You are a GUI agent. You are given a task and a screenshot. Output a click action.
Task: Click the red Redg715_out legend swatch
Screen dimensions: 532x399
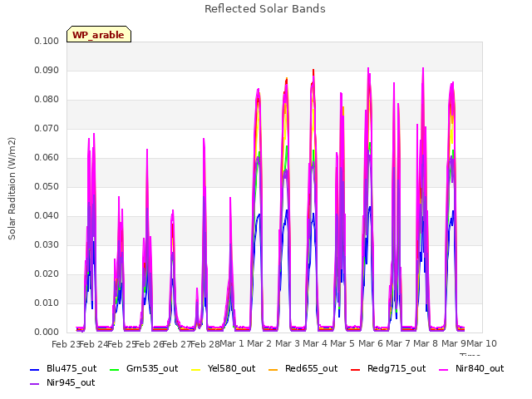pyautogui.click(x=355, y=369)
